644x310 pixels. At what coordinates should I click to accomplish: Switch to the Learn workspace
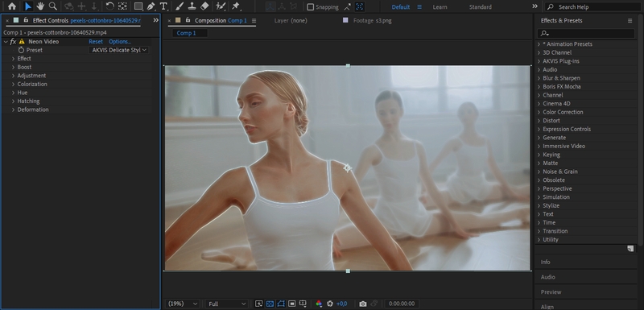click(x=440, y=7)
